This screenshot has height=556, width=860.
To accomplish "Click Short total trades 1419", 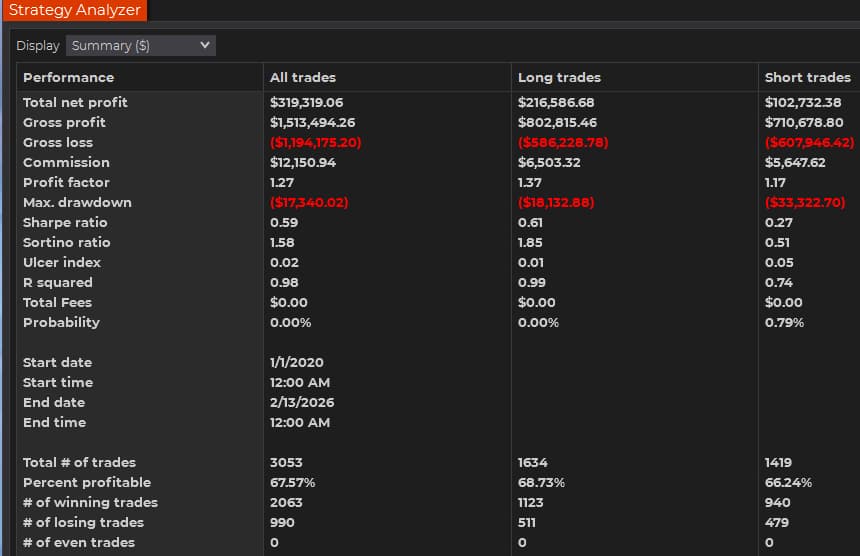I will click(778, 462).
